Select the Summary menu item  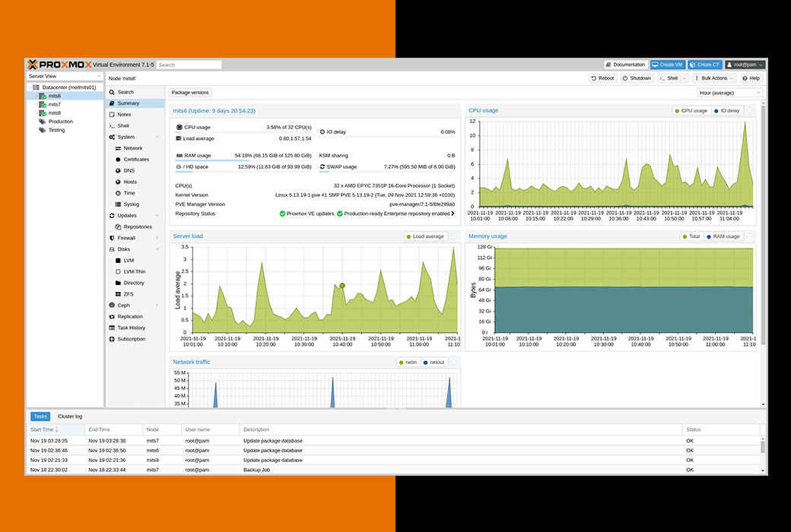tap(135, 103)
